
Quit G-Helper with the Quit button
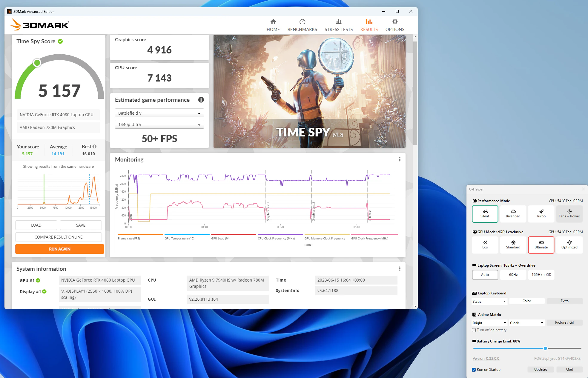point(569,369)
